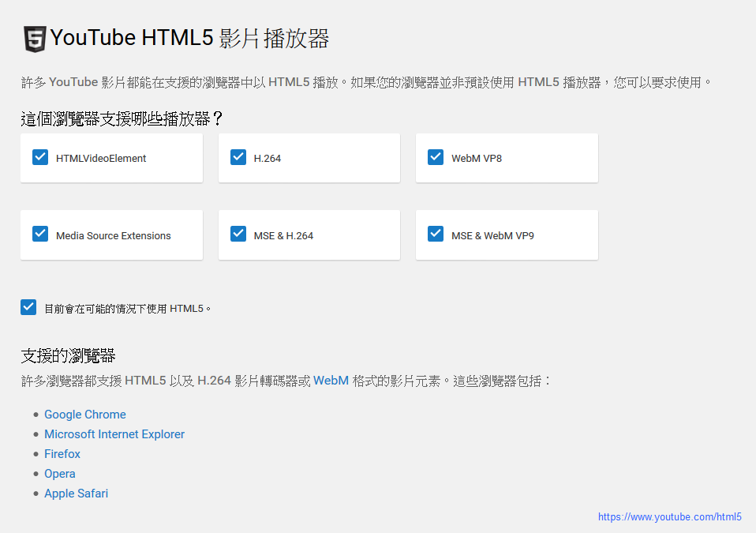Click the HTML5 shield logo icon
Screen dimensions: 756x533
tap(35, 39)
